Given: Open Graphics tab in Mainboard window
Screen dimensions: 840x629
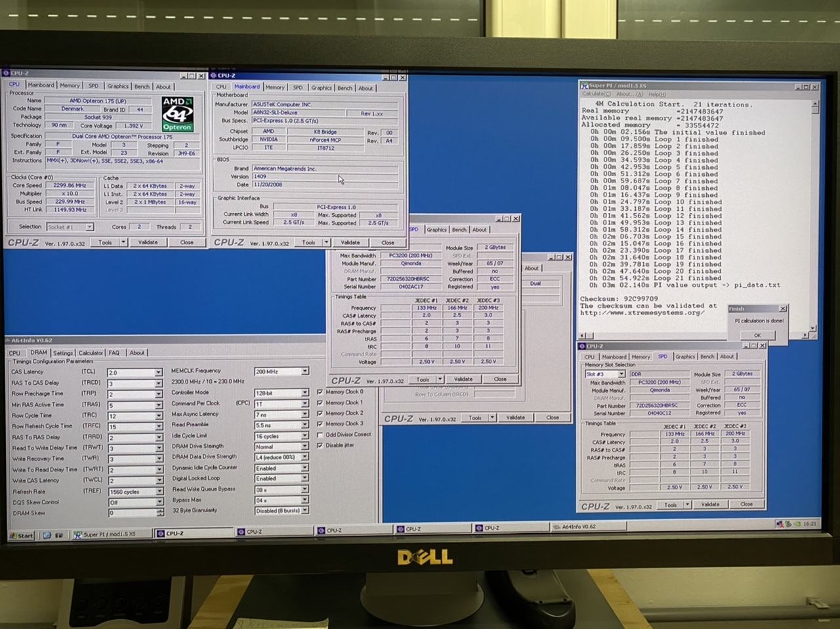Looking at the screenshot, I should (x=321, y=87).
